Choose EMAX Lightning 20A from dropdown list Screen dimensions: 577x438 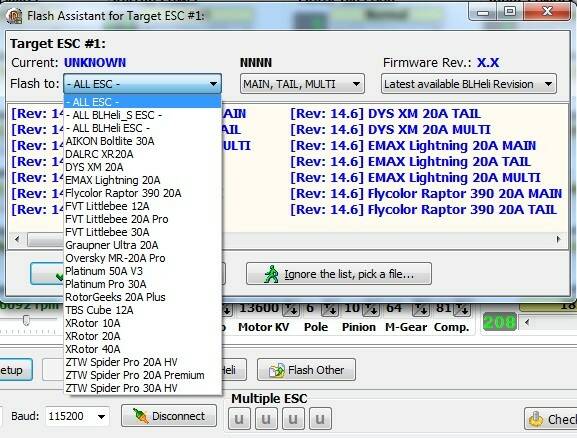142,180
